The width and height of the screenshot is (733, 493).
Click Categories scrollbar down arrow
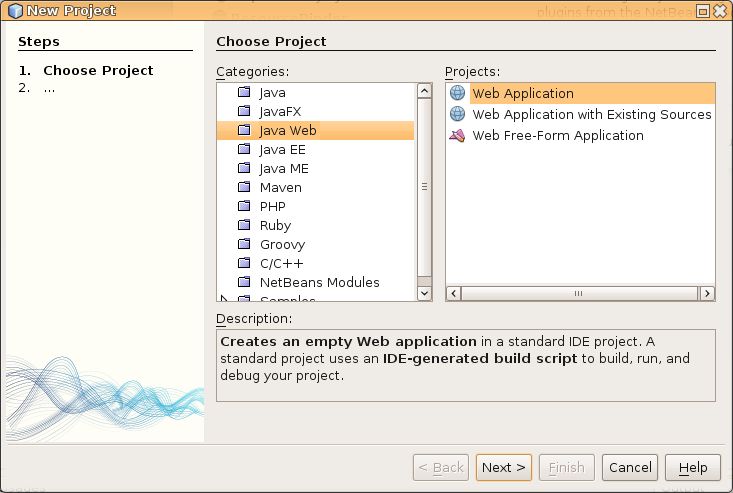pos(424,293)
